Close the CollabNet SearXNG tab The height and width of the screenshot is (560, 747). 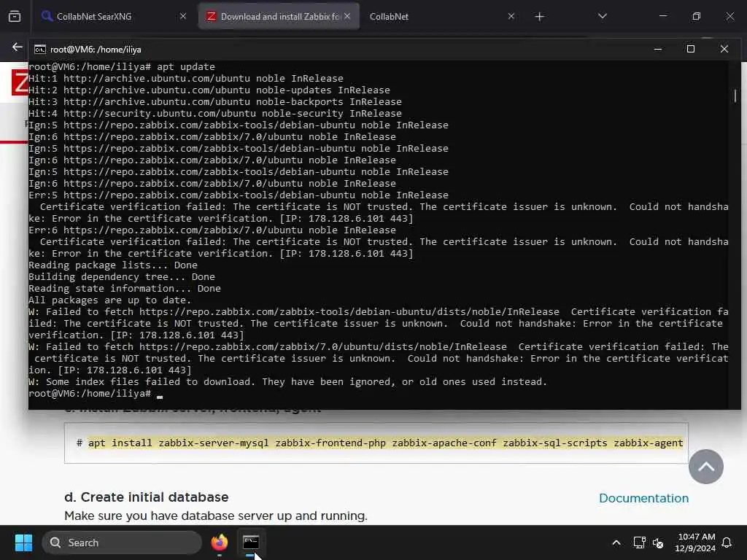[183, 16]
